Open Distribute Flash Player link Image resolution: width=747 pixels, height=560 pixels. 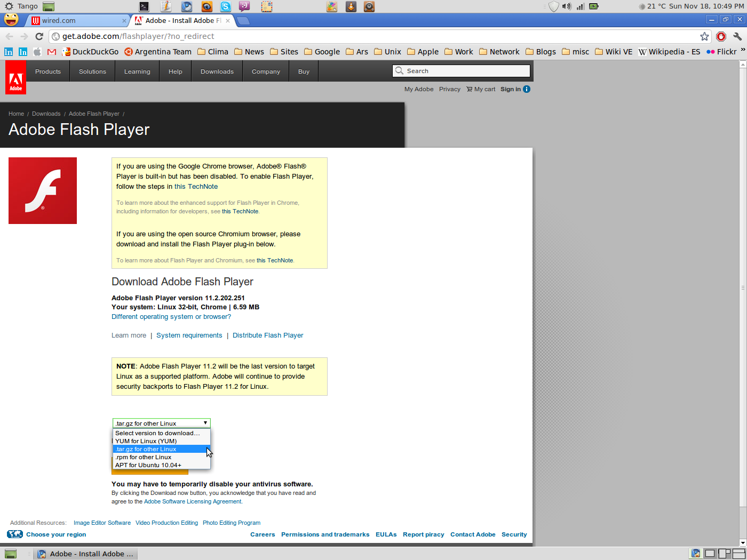tap(268, 335)
